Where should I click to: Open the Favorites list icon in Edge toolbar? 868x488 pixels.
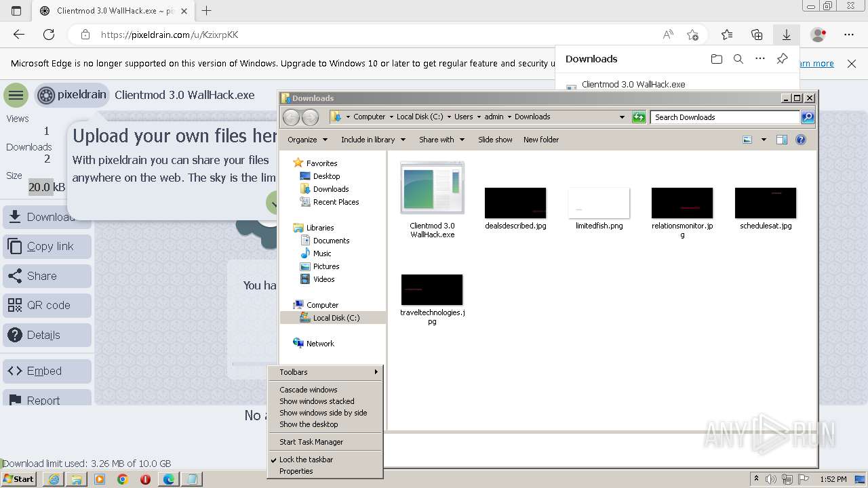coord(727,35)
